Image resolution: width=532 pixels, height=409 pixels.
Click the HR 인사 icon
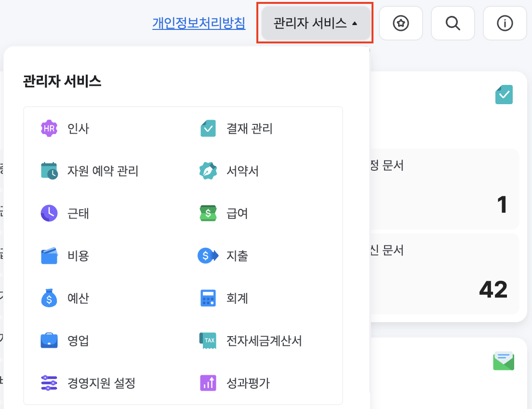pyautogui.click(x=49, y=129)
